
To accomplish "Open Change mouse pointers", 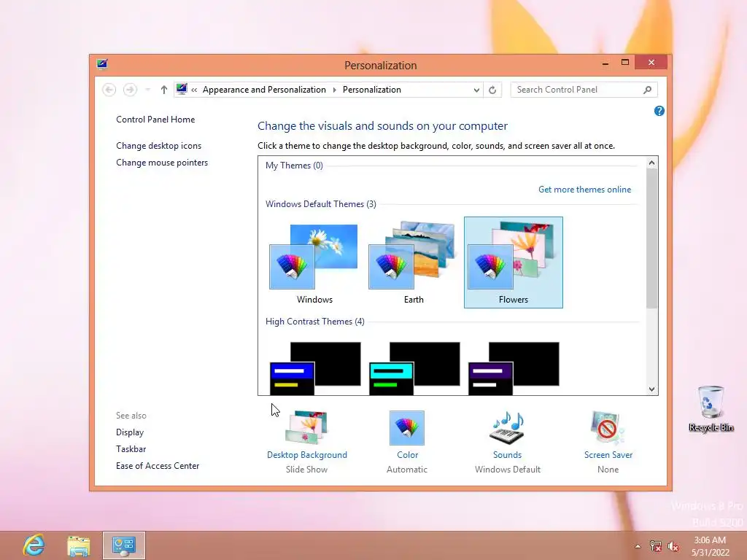I will pyautogui.click(x=162, y=163).
